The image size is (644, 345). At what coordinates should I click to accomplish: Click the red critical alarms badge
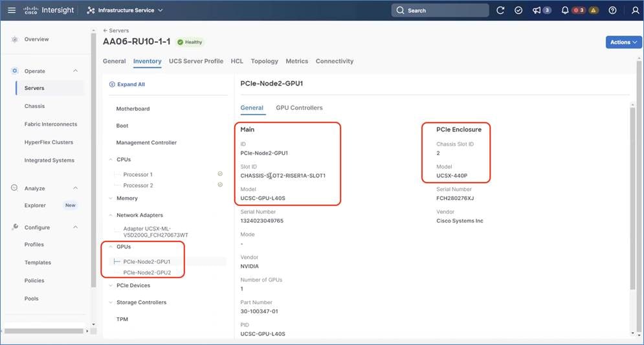pos(579,10)
